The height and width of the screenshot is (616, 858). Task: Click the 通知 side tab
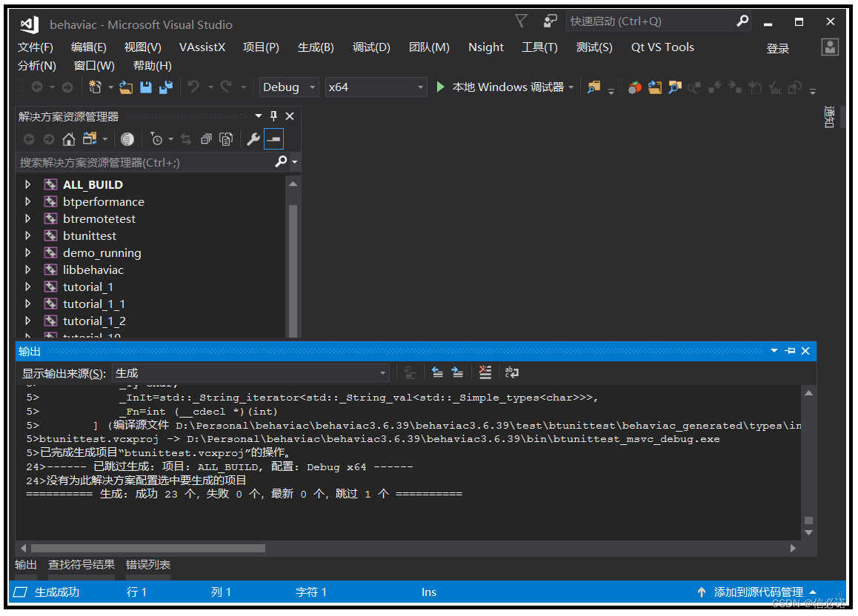[830, 117]
